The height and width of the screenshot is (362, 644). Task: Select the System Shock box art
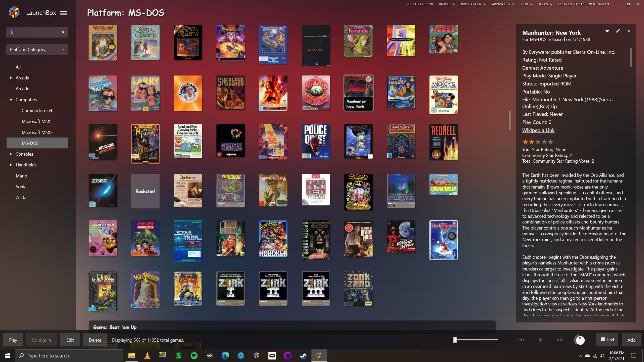tap(316, 240)
